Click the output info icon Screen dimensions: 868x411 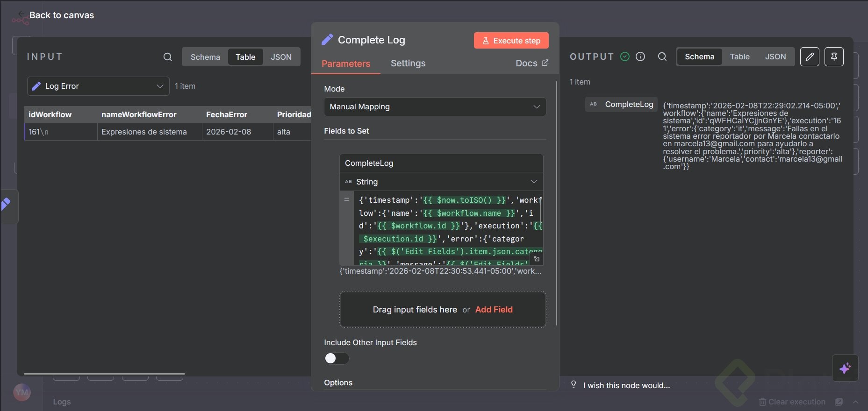[x=640, y=57]
